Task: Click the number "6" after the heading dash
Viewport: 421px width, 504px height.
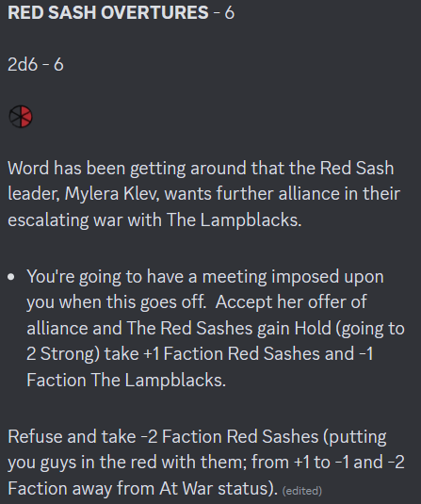Action: [230, 13]
